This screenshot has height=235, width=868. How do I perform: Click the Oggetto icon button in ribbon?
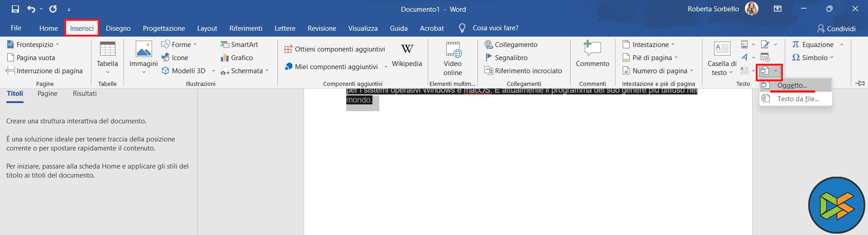point(765,71)
